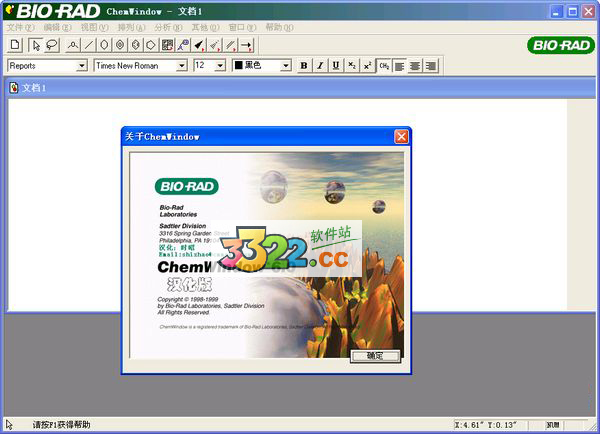Open the Reports style dropdown
Image resolution: width=600 pixels, height=434 pixels.
click(82, 66)
